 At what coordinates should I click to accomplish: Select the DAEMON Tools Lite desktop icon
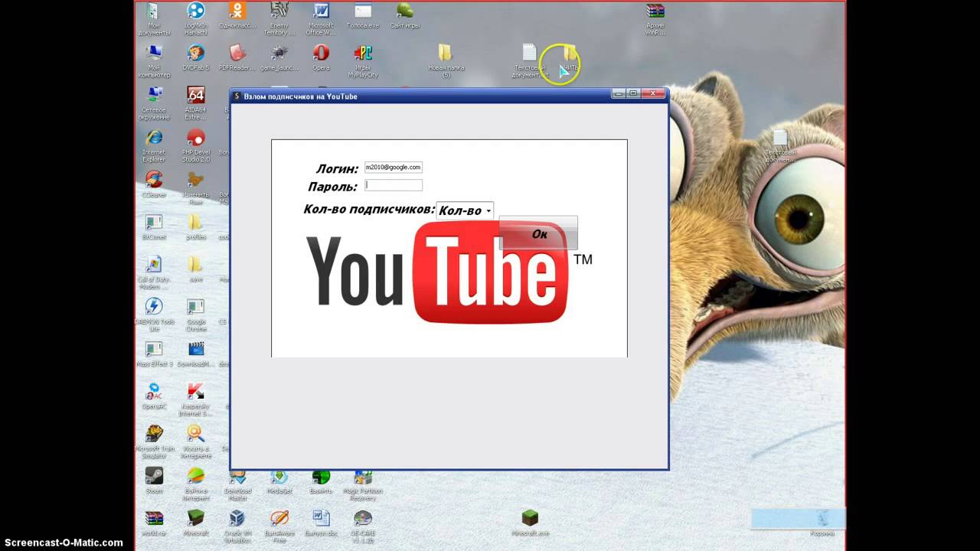point(154,315)
